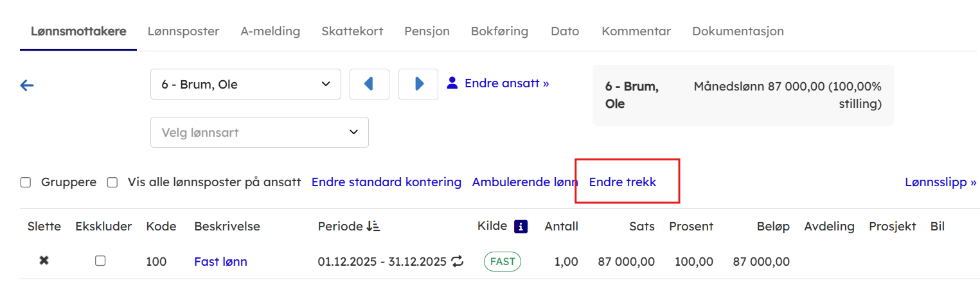
Task: Click the Endre trekk link
Action: pyautogui.click(x=622, y=182)
